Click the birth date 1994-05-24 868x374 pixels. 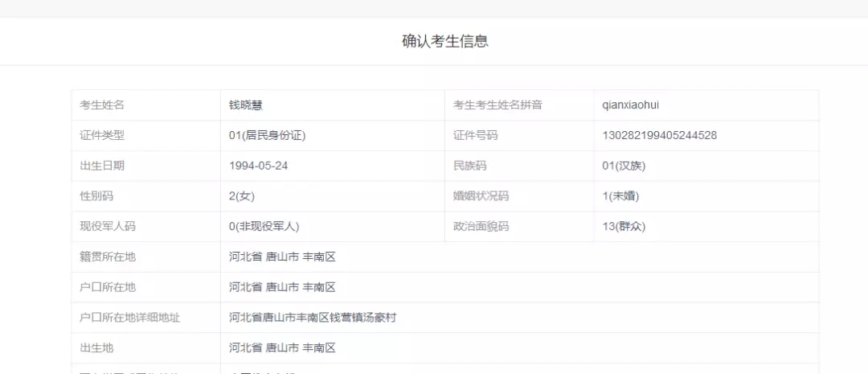tap(259, 166)
